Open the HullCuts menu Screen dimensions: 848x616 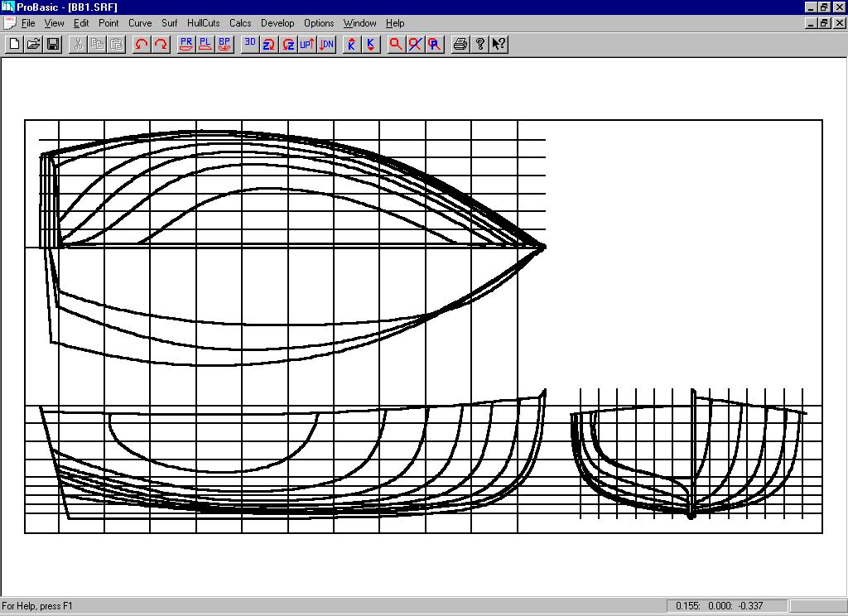coord(203,23)
